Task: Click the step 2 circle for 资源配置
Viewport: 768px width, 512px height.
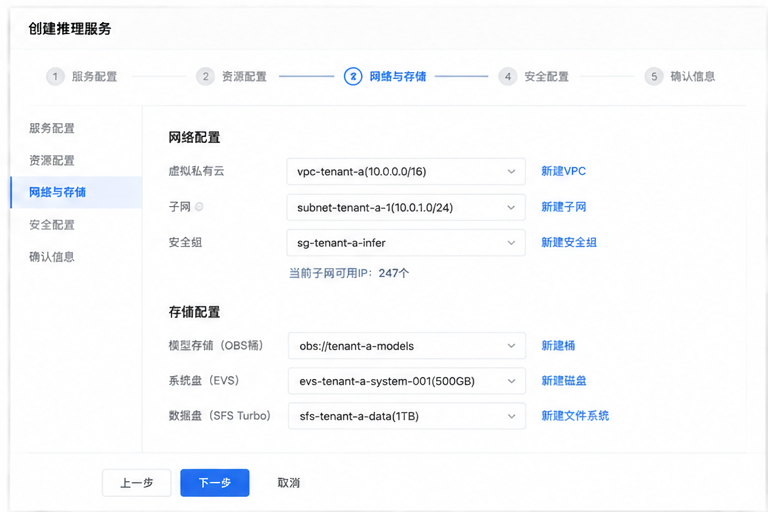Action: tap(205, 76)
